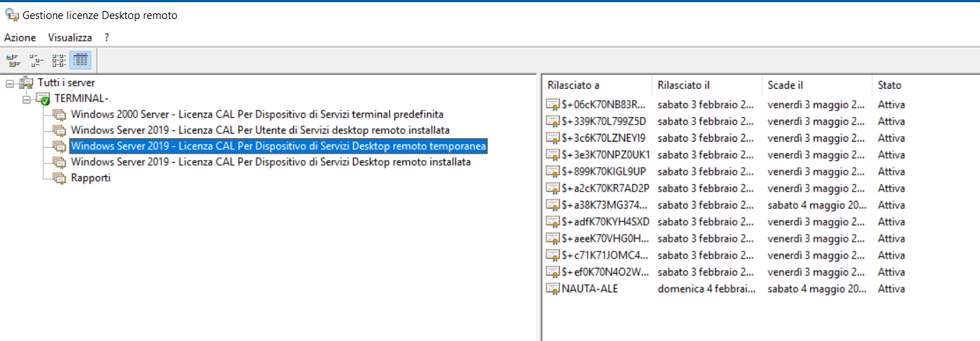Click the details view toolbar button
This screenshot has height=341, width=980.
(x=81, y=60)
